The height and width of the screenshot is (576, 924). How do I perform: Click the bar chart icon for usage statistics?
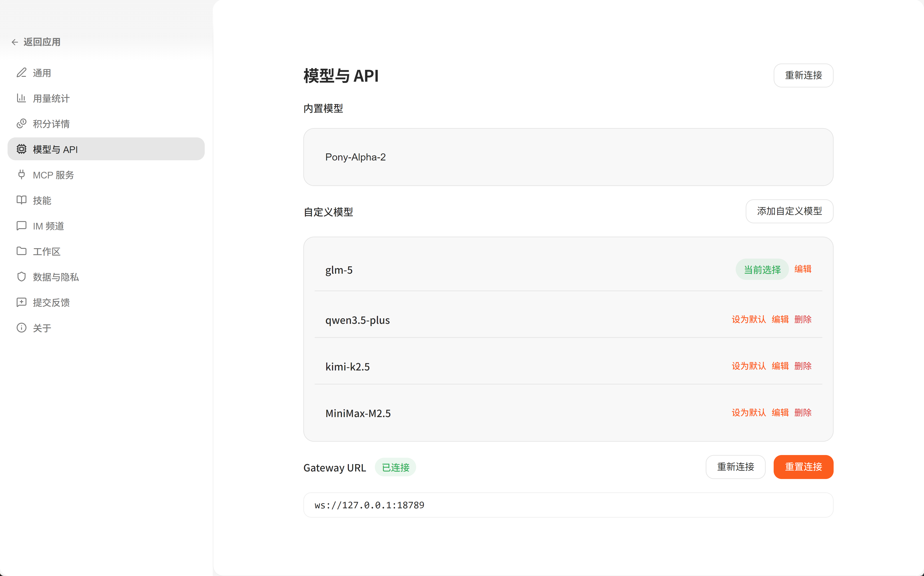pos(21,98)
